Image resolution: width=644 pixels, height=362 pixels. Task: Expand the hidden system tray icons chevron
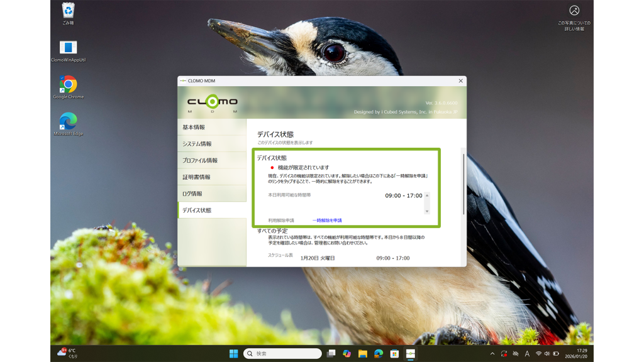point(492,354)
